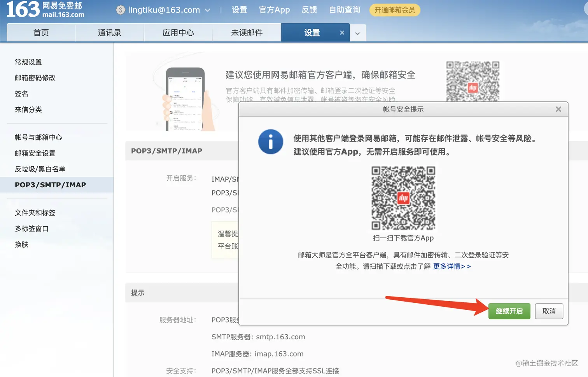
Task: Select POP3/SMTP/IMAP in the sidebar
Action: (57, 185)
